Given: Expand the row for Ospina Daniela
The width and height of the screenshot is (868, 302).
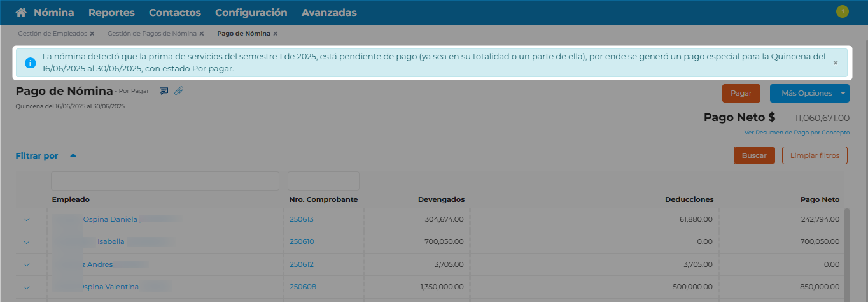Looking at the screenshot, I should [27, 220].
